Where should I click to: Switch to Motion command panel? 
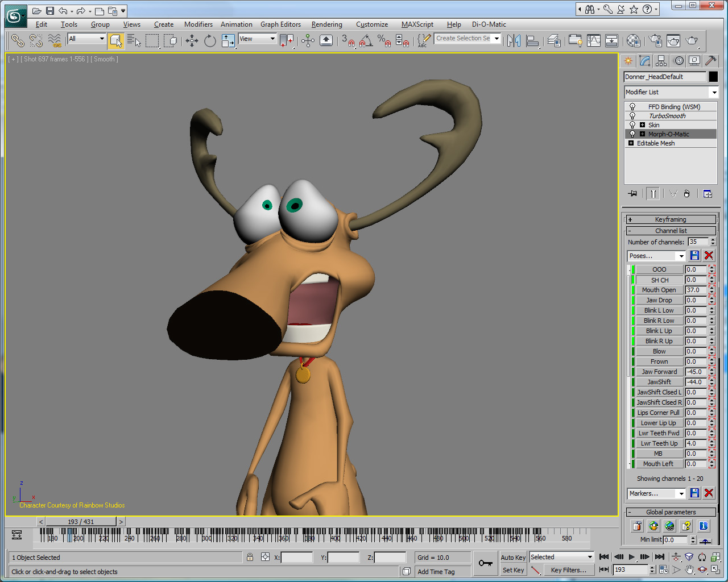point(679,60)
